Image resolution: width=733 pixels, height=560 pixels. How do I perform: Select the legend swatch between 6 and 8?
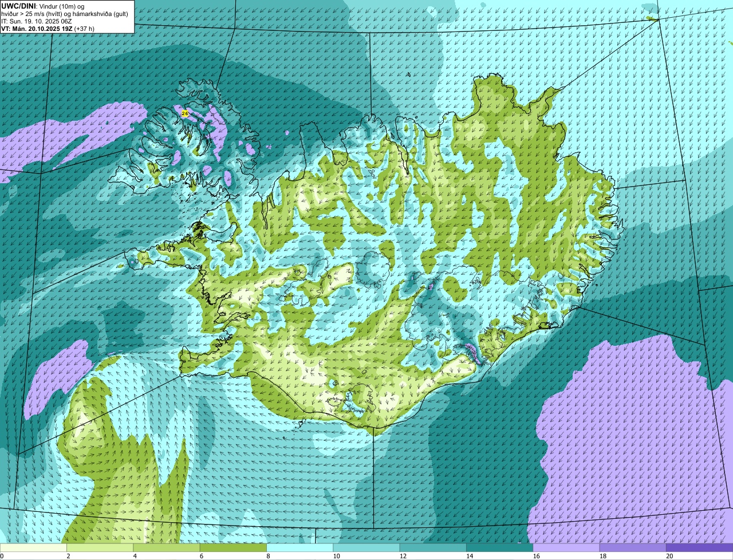tap(233, 548)
